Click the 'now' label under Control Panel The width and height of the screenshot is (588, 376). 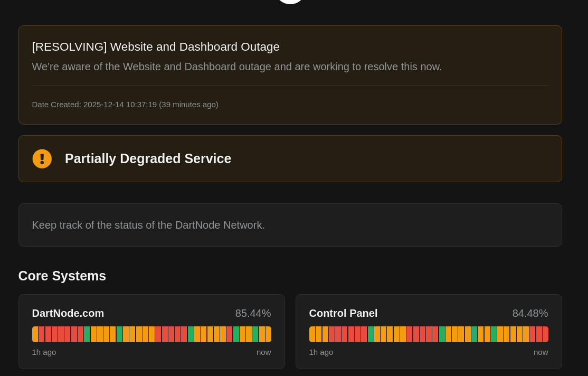(540, 352)
